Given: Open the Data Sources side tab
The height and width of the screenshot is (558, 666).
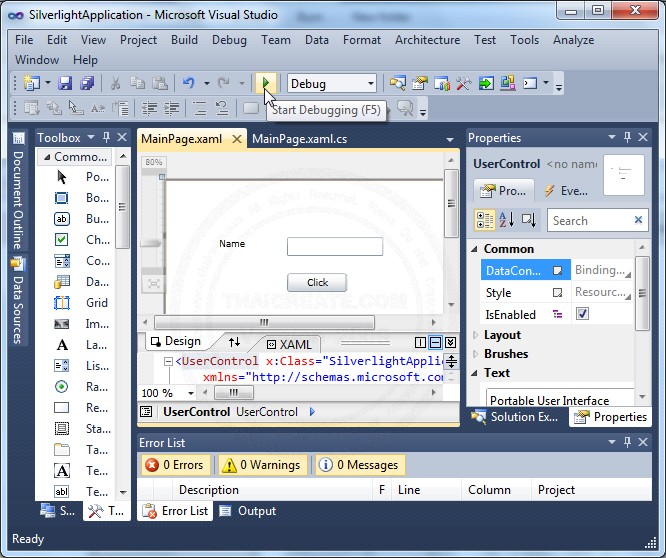Looking at the screenshot, I should (18, 301).
